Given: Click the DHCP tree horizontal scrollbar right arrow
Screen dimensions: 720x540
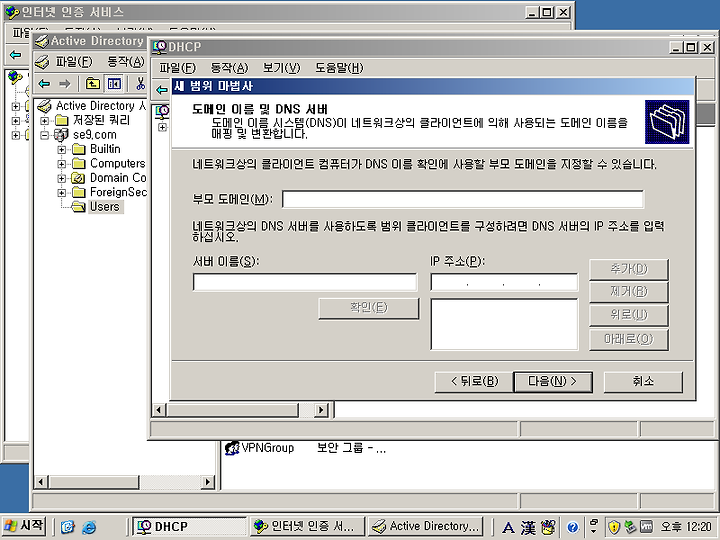Looking at the screenshot, I should point(321,410).
